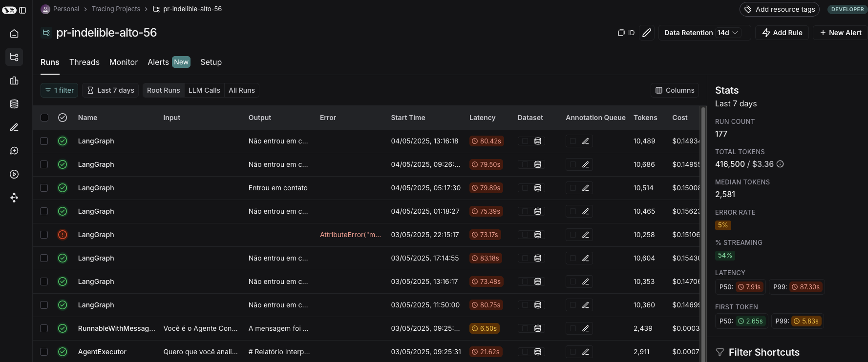Screen dimensions: 868x362
Task: Check the run with 79.50s latency
Action: [44, 164]
